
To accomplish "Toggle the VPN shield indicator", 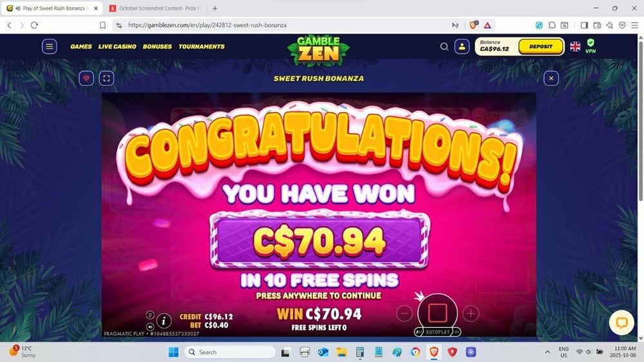I will point(590,46).
